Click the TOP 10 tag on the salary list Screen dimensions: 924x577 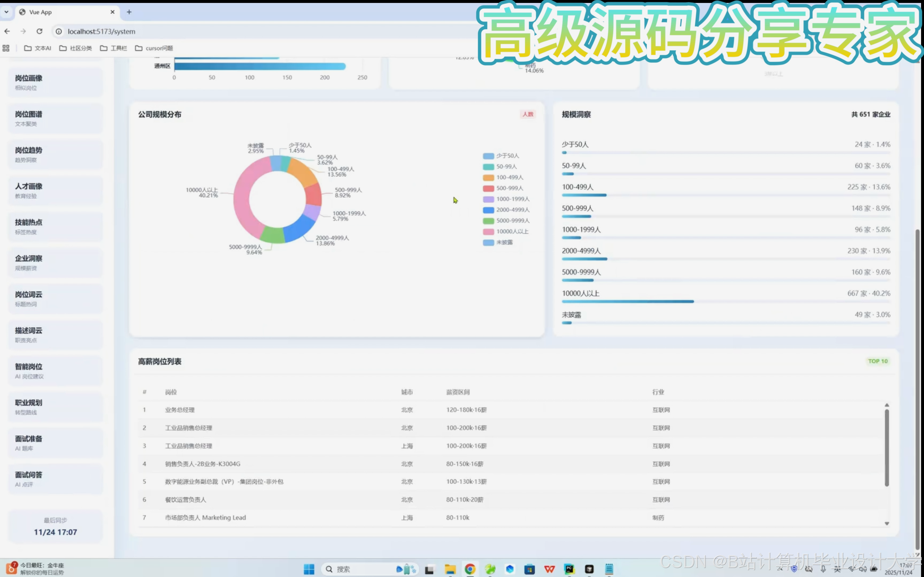click(877, 361)
